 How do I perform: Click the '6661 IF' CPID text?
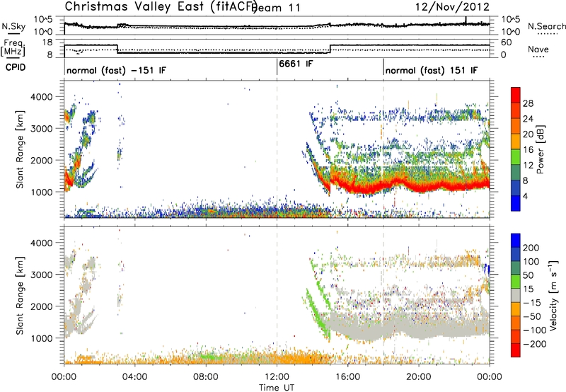(296, 64)
